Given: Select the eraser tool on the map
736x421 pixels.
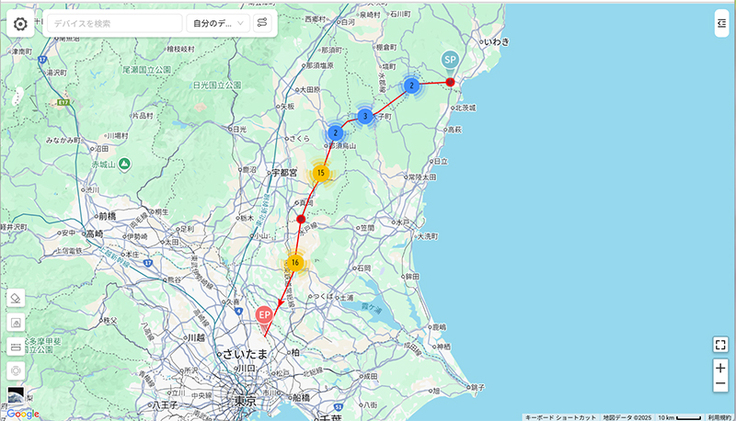Looking at the screenshot, I should pos(16,298).
